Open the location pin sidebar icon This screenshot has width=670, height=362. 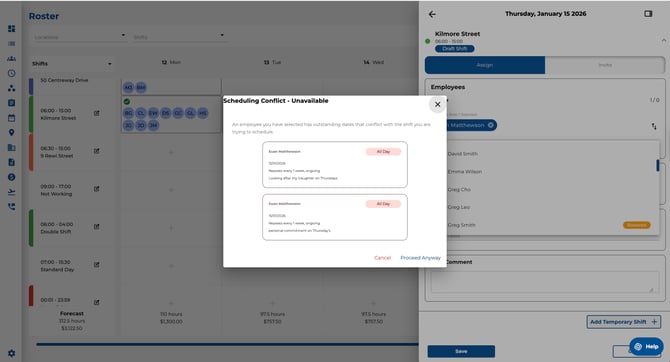click(12, 132)
